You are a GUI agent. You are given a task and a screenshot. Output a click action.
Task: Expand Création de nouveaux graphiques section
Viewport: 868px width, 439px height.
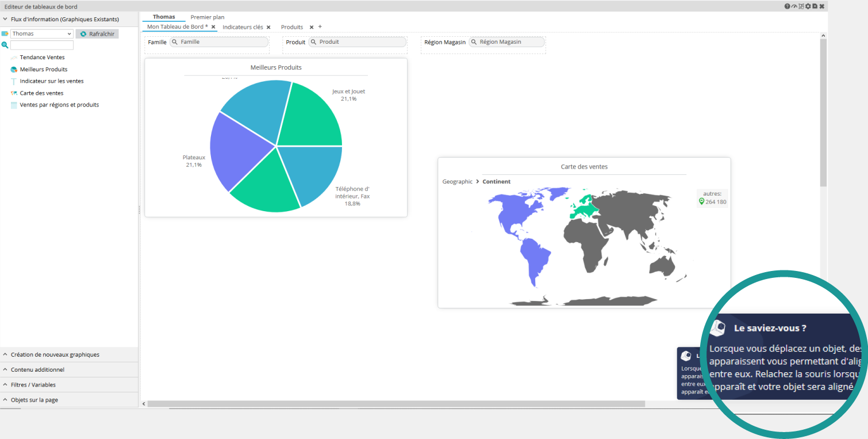pos(69,354)
